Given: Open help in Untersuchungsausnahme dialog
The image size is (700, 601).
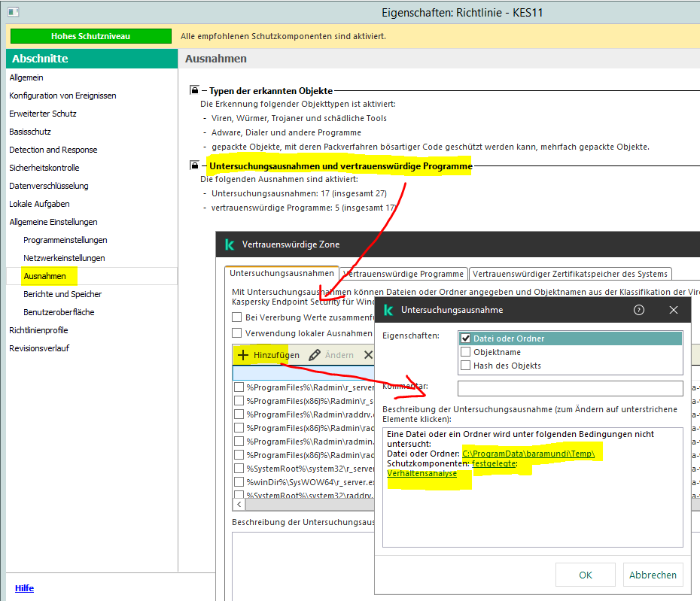Looking at the screenshot, I should (x=639, y=310).
